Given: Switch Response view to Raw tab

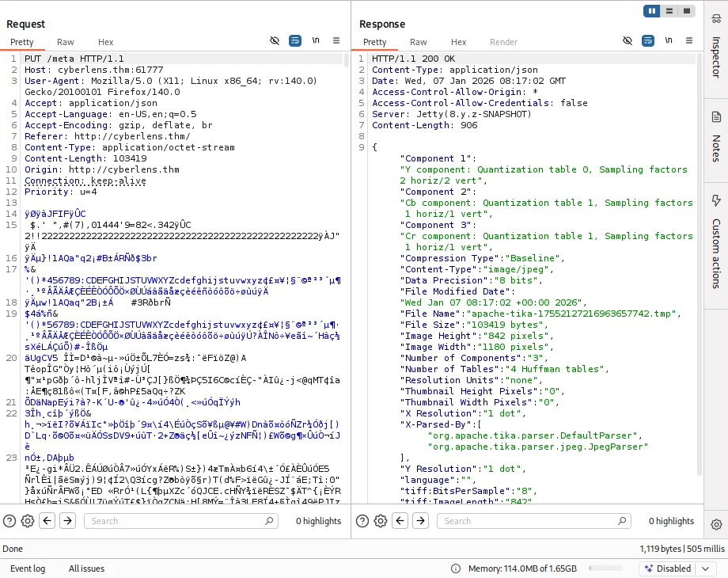Looking at the screenshot, I should [x=419, y=42].
